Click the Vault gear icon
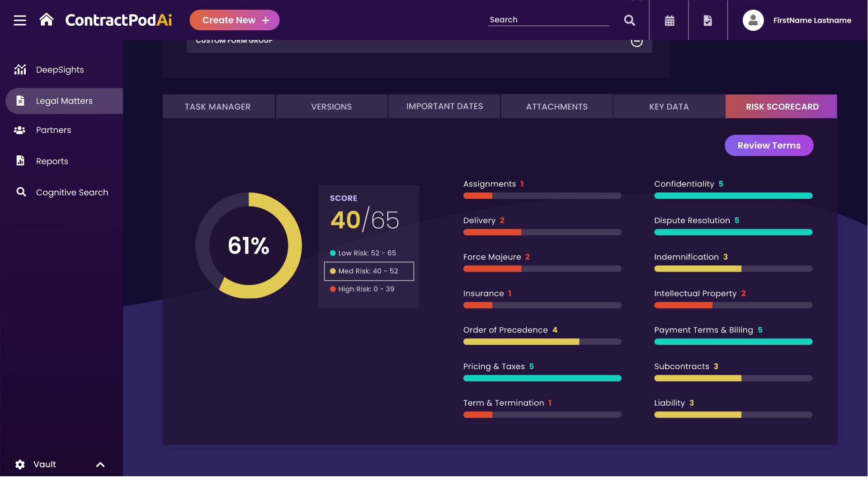The width and height of the screenshot is (868, 488). (20, 465)
